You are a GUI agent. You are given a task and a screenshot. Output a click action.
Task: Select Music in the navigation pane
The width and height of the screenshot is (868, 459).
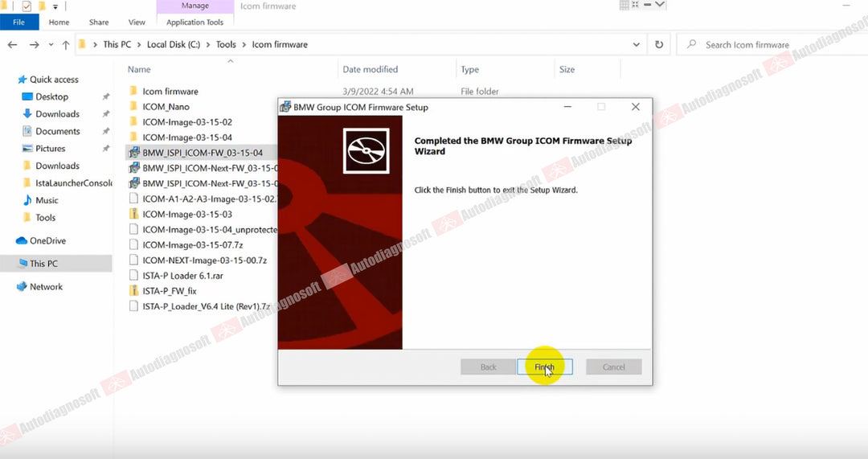(x=47, y=200)
